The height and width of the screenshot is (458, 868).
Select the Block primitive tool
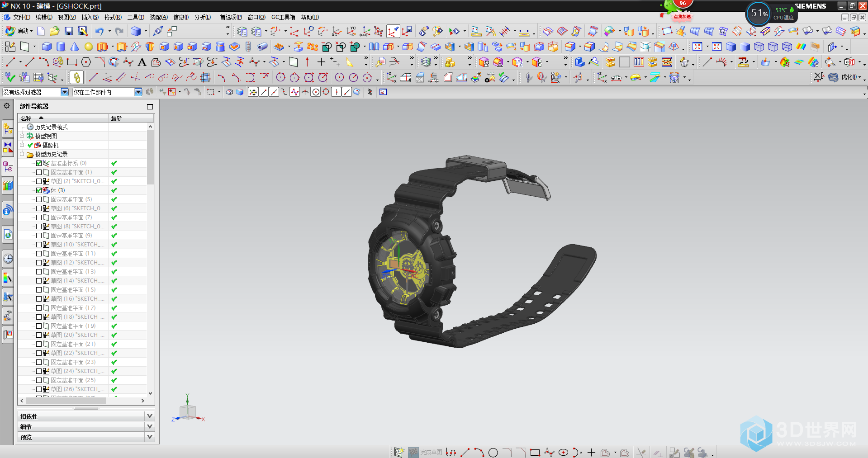(47, 47)
